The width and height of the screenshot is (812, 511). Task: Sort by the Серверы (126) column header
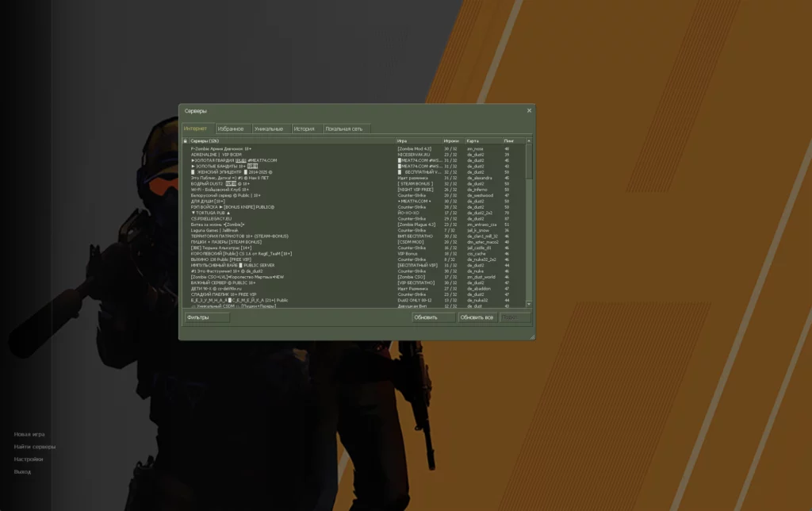(x=292, y=141)
